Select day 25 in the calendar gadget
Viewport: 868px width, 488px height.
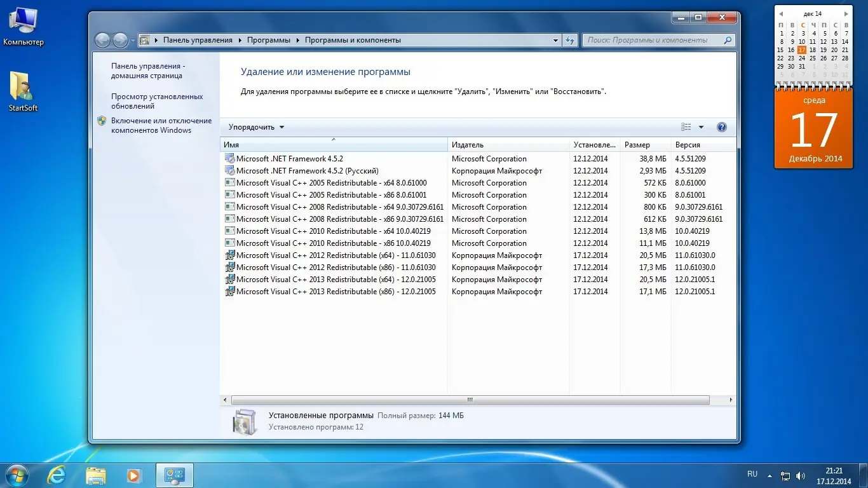[813, 58]
